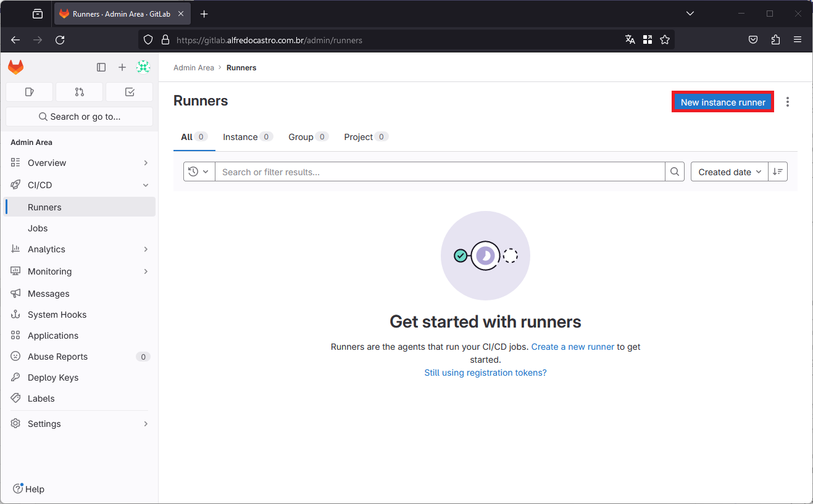Select the Runners · Admin Area browser tab

click(x=122, y=14)
